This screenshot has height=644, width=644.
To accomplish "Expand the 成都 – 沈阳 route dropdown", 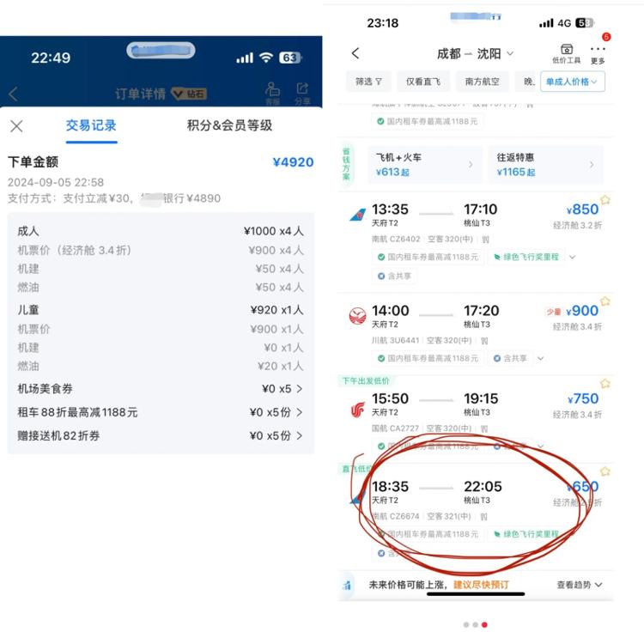I will pyautogui.click(x=475, y=54).
